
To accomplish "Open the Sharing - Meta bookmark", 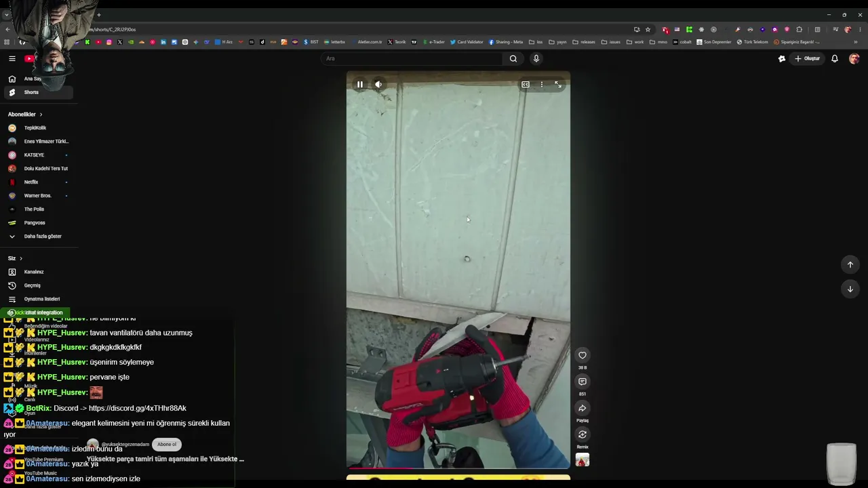I will click(x=506, y=42).
